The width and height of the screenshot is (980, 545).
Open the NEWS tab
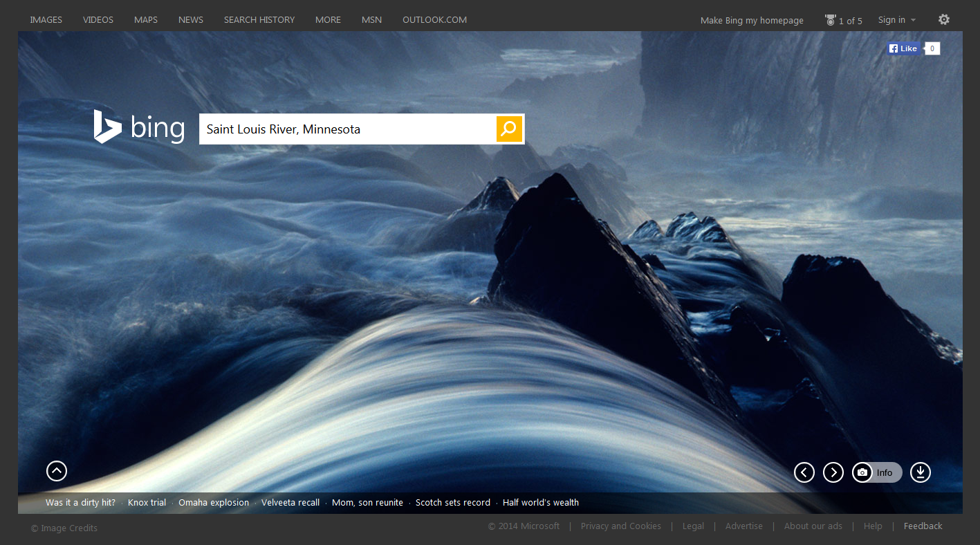(x=191, y=20)
